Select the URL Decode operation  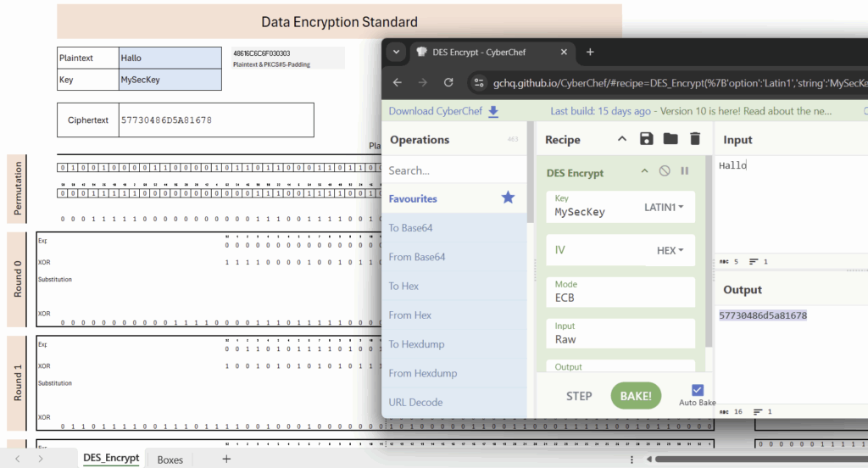(454, 402)
